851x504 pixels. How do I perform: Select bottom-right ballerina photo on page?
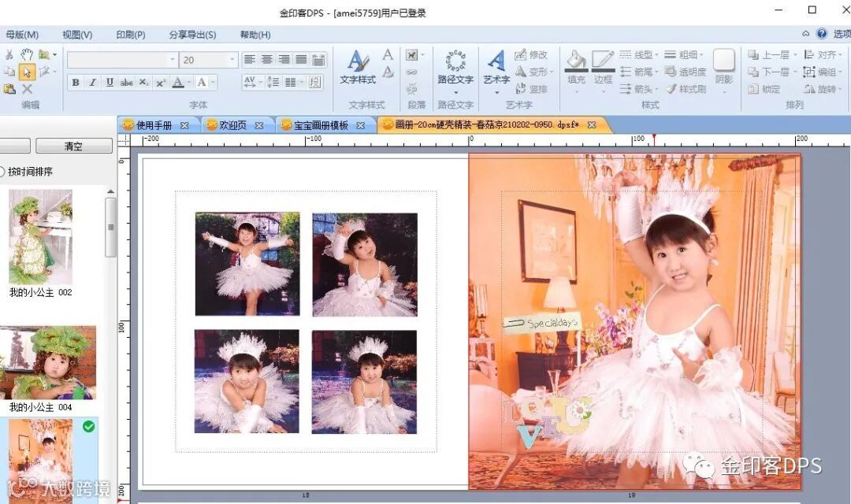pyautogui.click(x=364, y=382)
